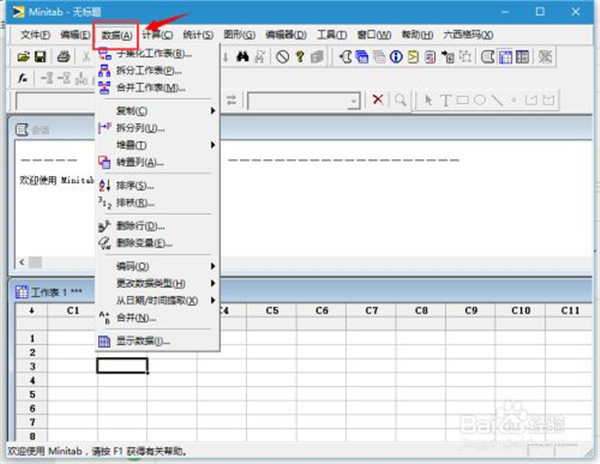Image resolution: width=600 pixels, height=464 pixels.
Task: Click the close all graphs icon
Action: (x=545, y=57)
